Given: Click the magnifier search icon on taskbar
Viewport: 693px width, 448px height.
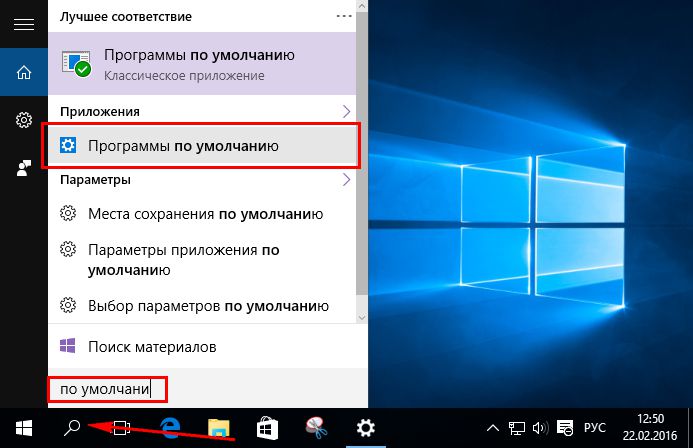Looking at the screenshot, I should (x=71, y=428).
